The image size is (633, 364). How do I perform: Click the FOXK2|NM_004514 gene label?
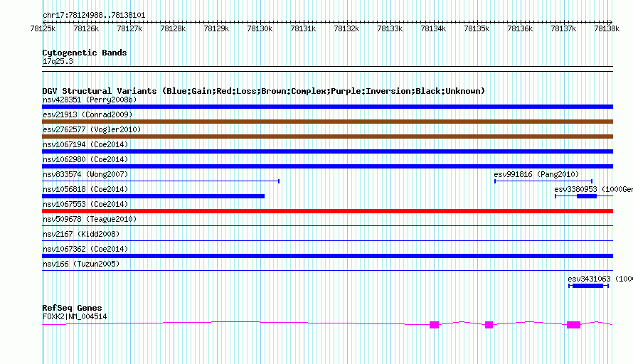tap(75, 317)
